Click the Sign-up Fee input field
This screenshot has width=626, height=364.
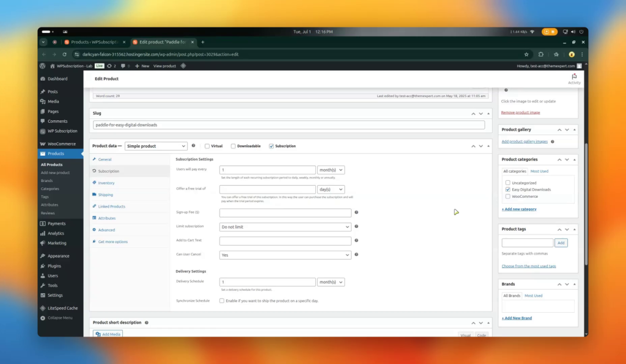tap(285, 213)
